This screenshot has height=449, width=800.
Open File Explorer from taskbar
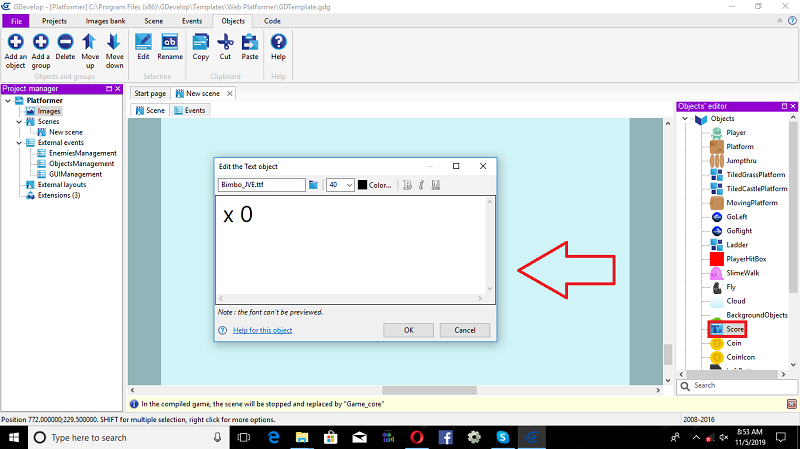click(x=302, y=437)
